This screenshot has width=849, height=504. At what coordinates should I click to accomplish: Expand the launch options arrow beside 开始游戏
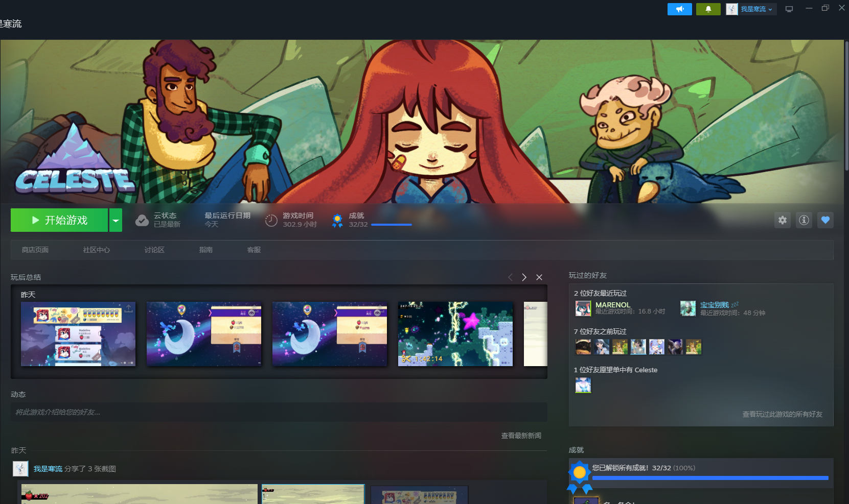pyautogui.click(x=116, y=220)
